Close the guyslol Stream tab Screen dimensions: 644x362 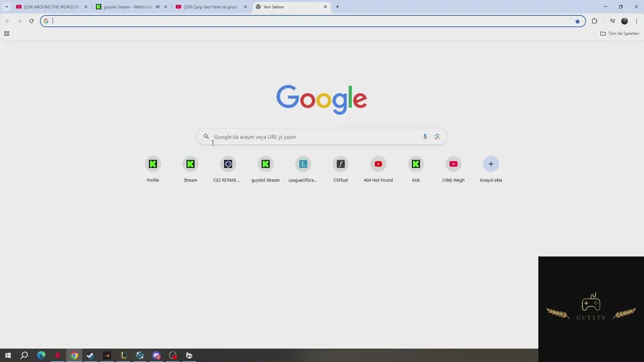[166, 7]
